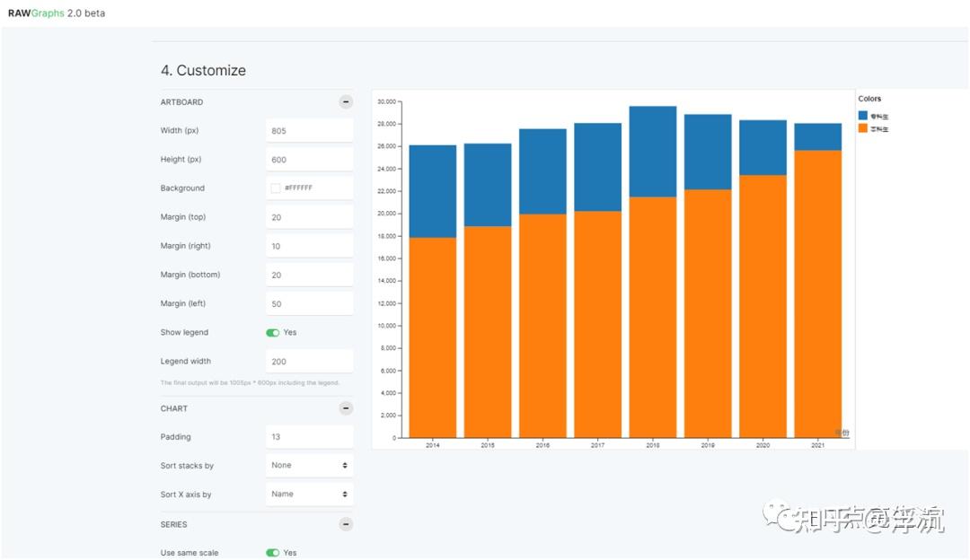The width and height of the screenshot is (970, 560).
Task: Collapse the SERIES section minus icon
Action: pos(346,524)
